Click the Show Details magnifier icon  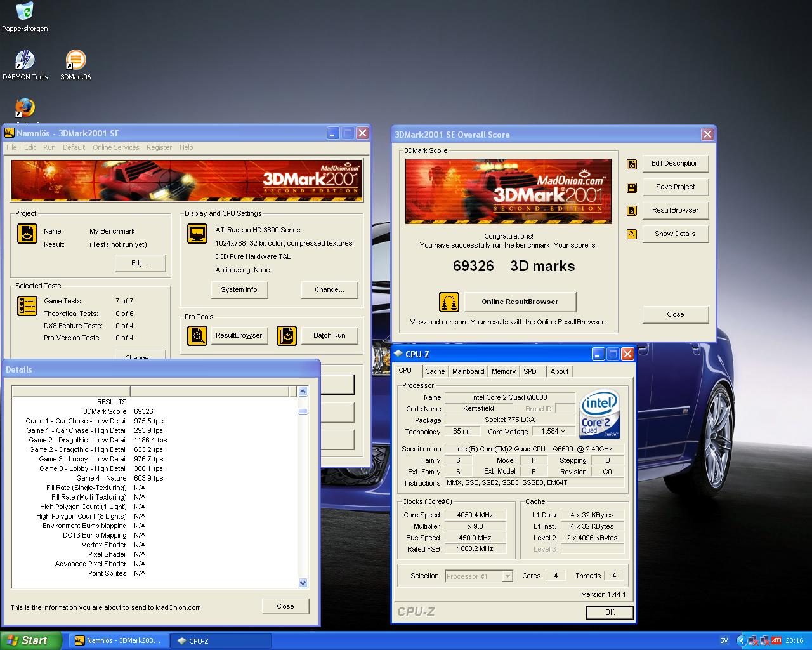point(632,234)
